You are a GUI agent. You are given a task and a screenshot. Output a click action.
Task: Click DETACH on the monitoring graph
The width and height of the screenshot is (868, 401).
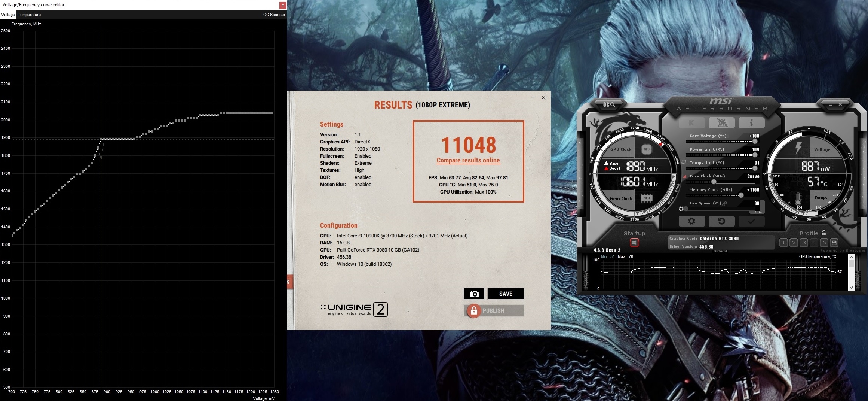pos(720,251)
